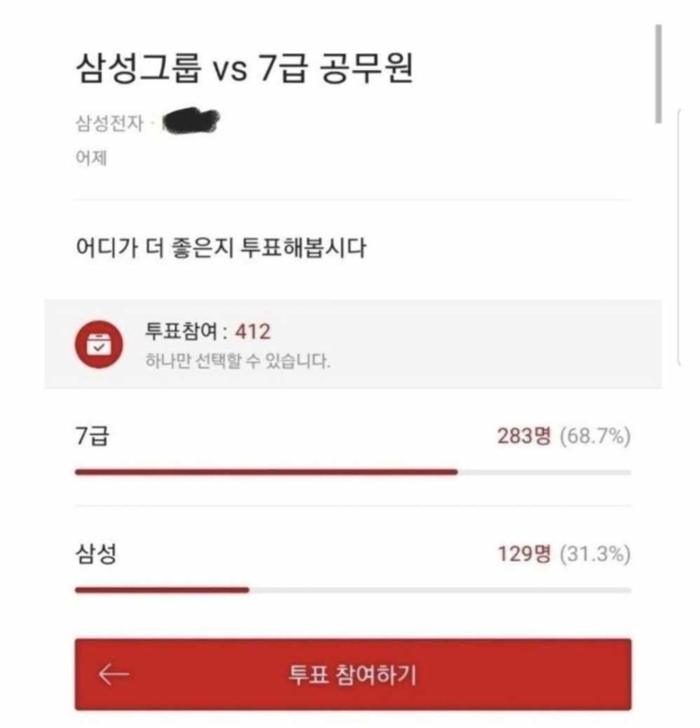
Task: Click the 129명 (31.3%) vote result
Action: click(564, 553)
